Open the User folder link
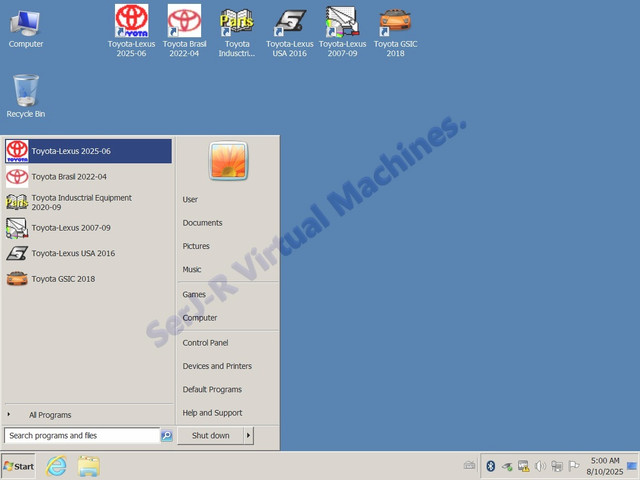This screenshot has width=640, height=480. tap(190, 200)
